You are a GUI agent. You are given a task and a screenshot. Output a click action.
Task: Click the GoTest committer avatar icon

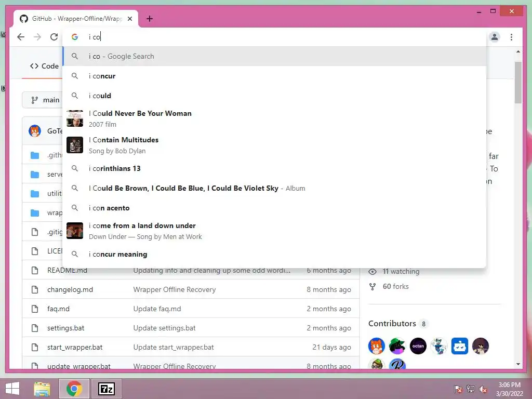coord(35,131)
